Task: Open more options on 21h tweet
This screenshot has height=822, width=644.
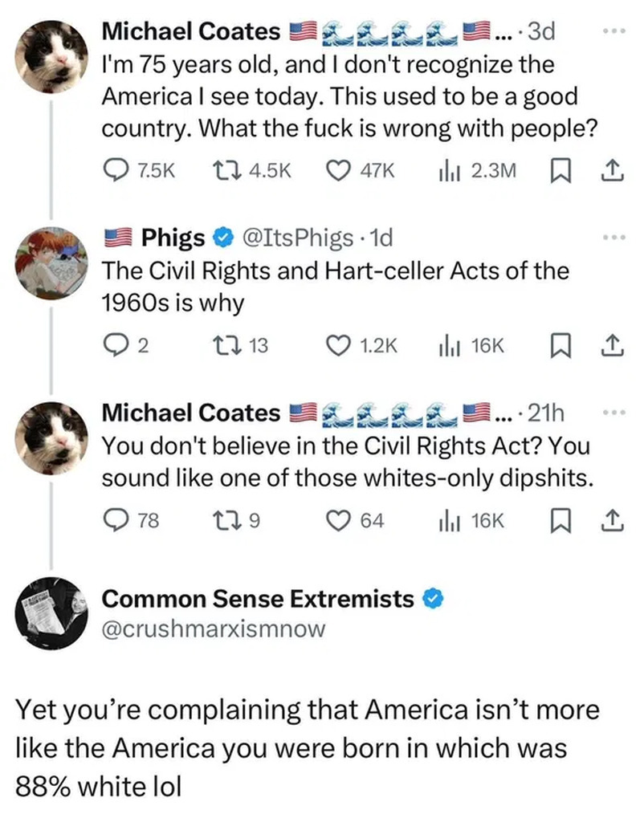Action: (x=613, y=413)
